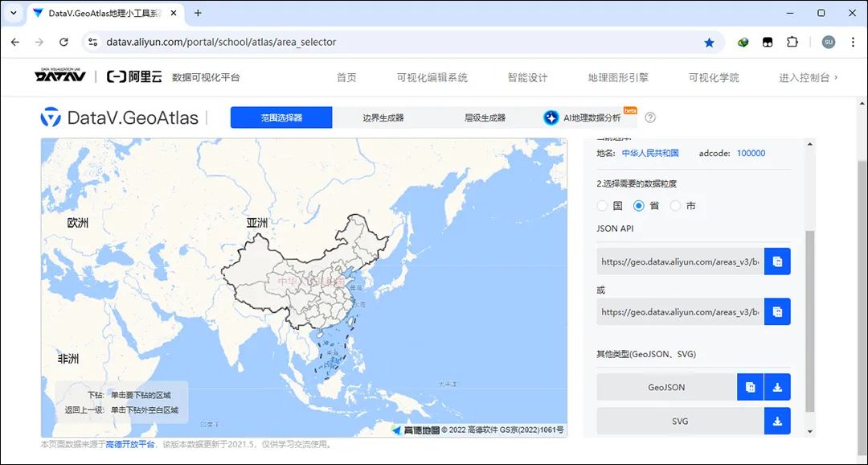Select the 国 granularity radio button
Screen dimensions: 868x465
602,206
